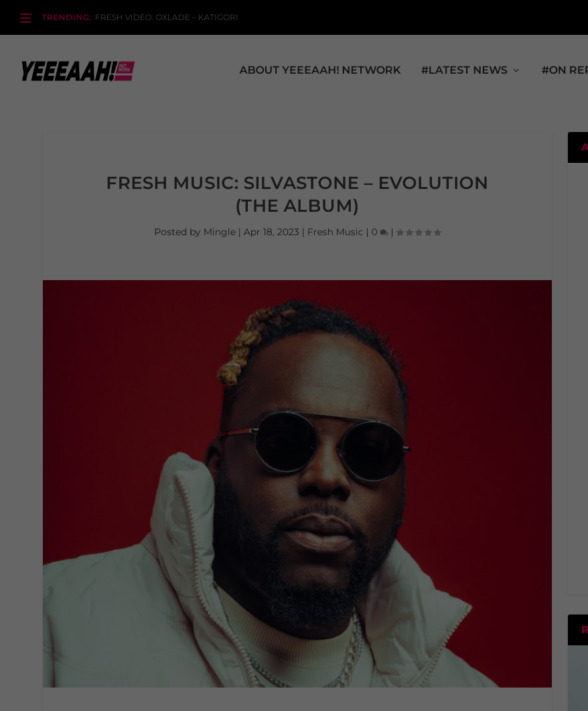Click the YEEEAAH! Network logo
Viewport: 588px width, 711px height.
78,71
